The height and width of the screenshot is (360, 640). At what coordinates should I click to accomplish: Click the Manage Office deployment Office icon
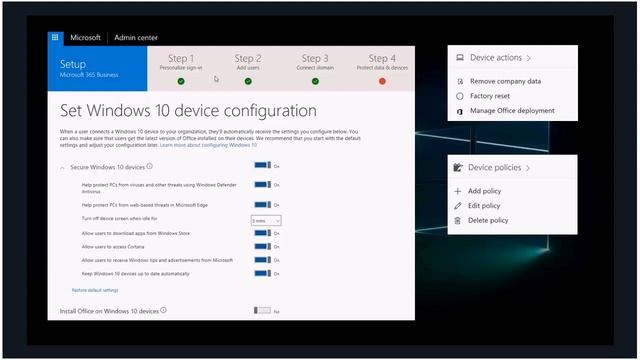click(460, 111)
